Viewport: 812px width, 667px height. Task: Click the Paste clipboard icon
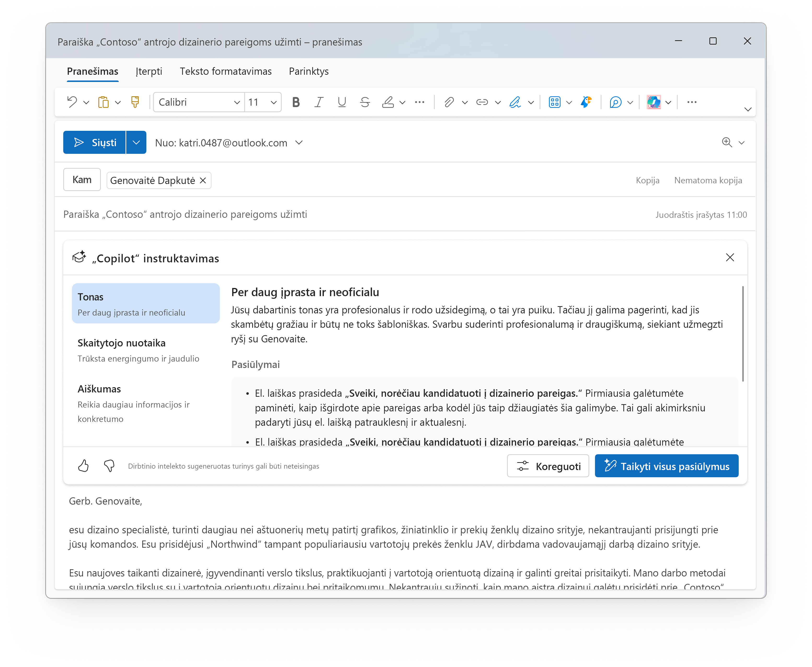click(x=103, y=102)
